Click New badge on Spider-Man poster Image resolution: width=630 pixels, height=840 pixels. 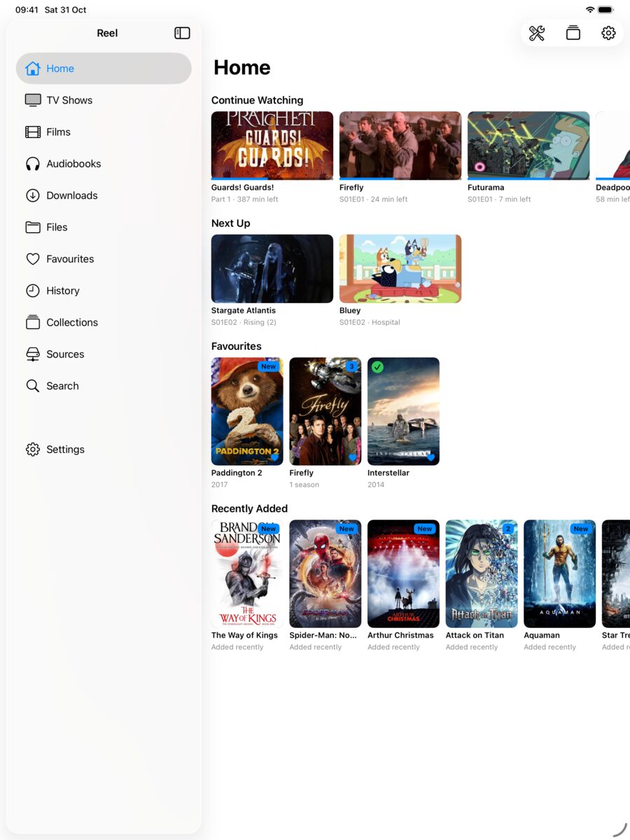point(346,528)
